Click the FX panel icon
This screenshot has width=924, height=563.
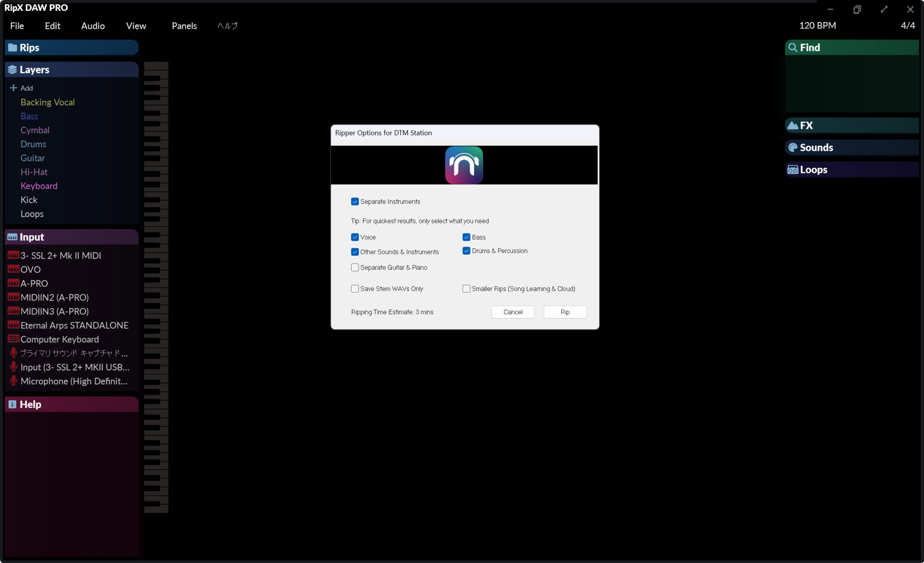coord(793,125)
